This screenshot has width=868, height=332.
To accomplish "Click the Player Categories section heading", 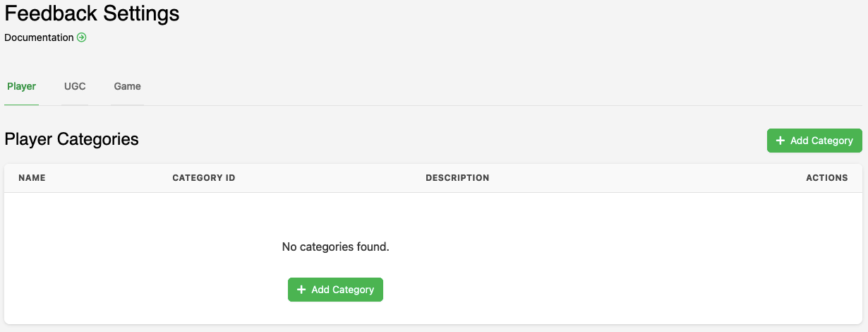I will click(71, 139).
